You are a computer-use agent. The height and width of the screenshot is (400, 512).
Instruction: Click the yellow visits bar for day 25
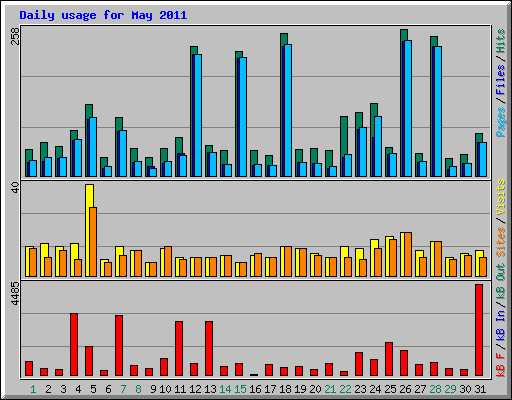[388, 256]
